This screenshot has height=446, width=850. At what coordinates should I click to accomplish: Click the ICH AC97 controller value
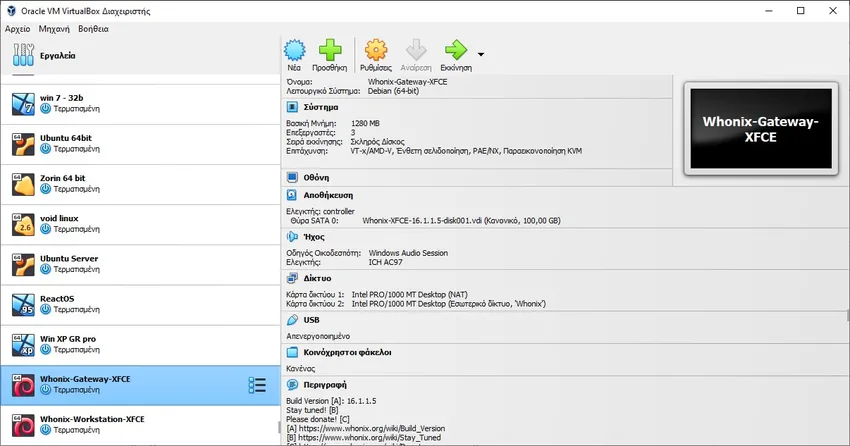pyautogui.click(x=385, y=262)
